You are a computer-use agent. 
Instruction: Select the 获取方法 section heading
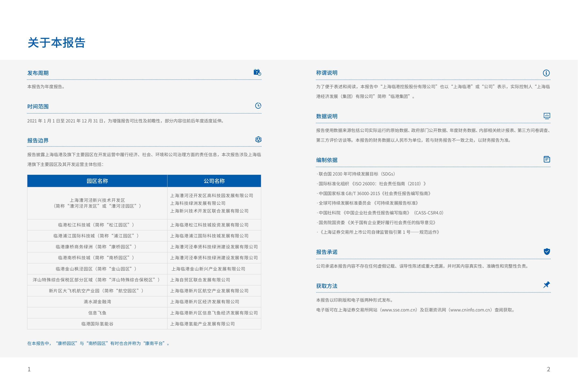click(x=327, y=286)
